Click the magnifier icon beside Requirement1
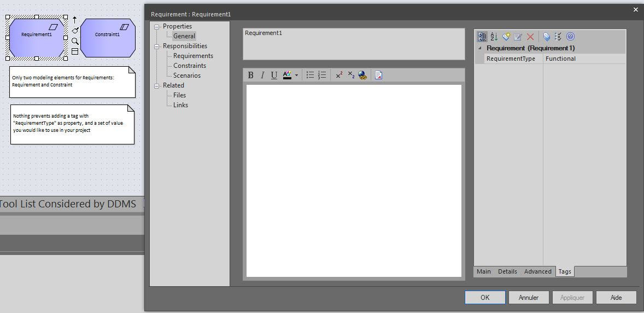644x313 pixels. point(75,41)
